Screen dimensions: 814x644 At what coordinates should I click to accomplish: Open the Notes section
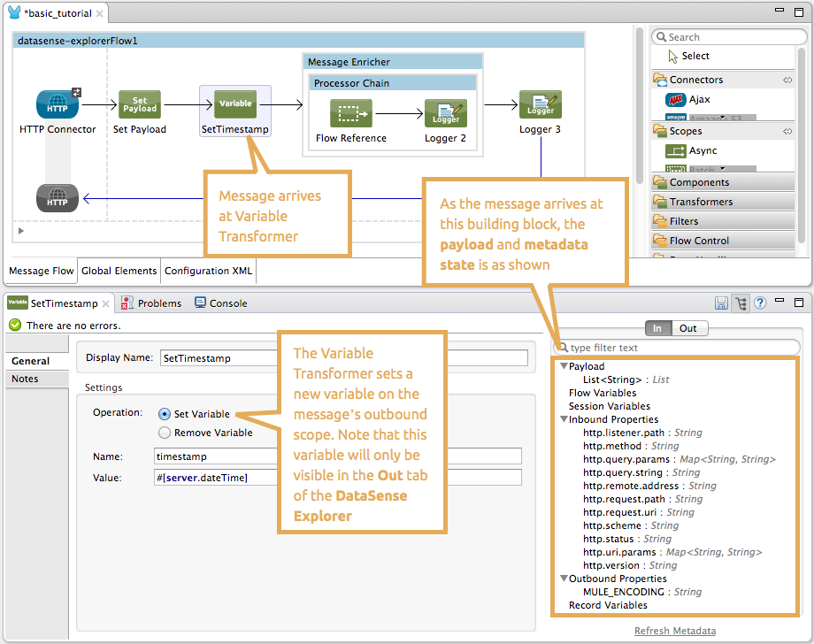click(x=26, y=379)
